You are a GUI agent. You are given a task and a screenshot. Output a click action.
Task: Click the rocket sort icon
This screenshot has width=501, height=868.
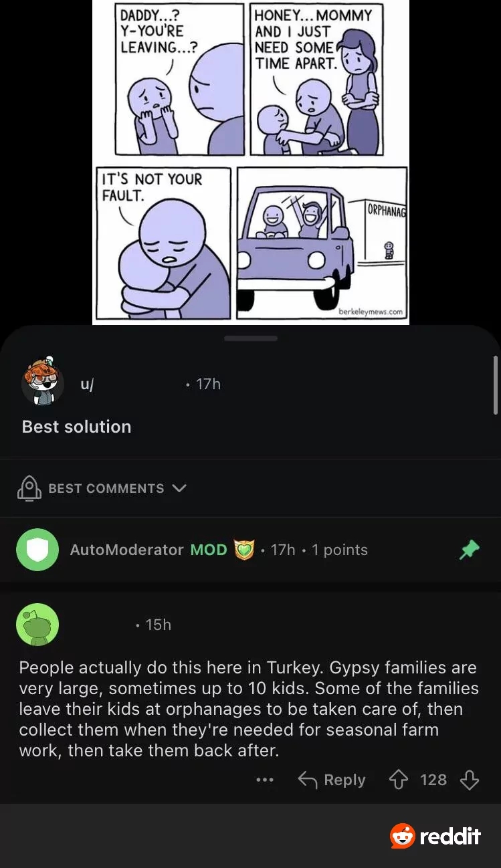(x=29, y=488)
